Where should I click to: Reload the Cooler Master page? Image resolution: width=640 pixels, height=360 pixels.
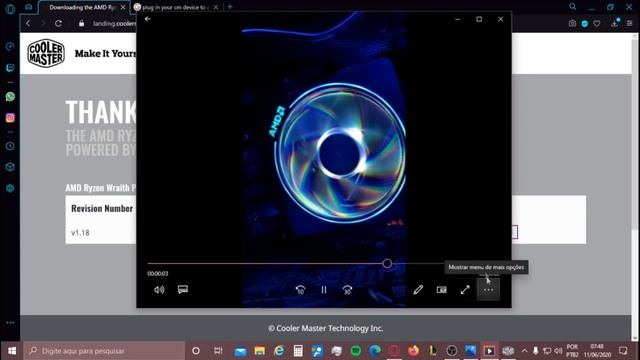(x=58, y=24)
